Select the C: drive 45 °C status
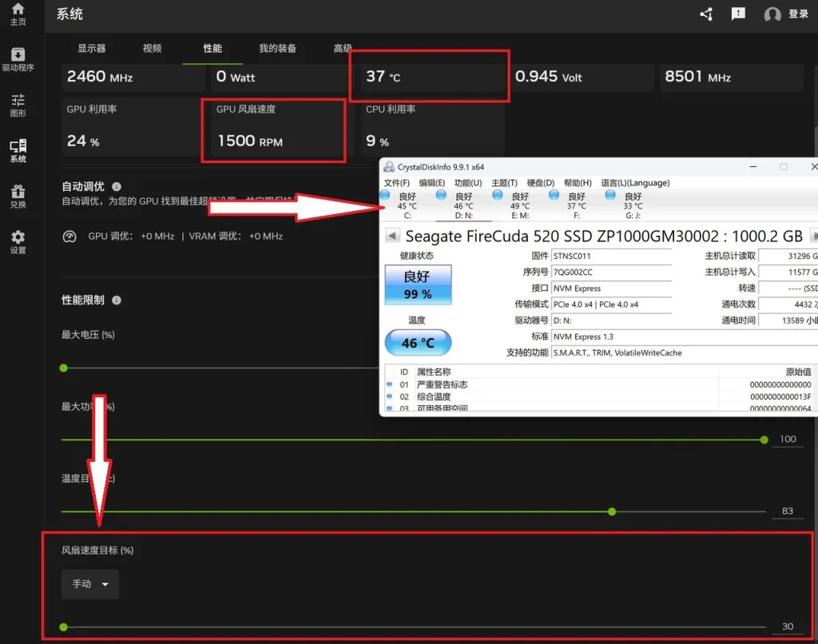The width and height of the screenshot is (818, 644). click(407, 205)
